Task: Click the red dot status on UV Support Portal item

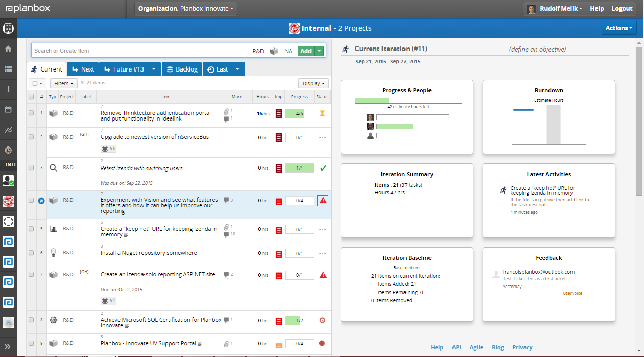Action: [322, 343]
